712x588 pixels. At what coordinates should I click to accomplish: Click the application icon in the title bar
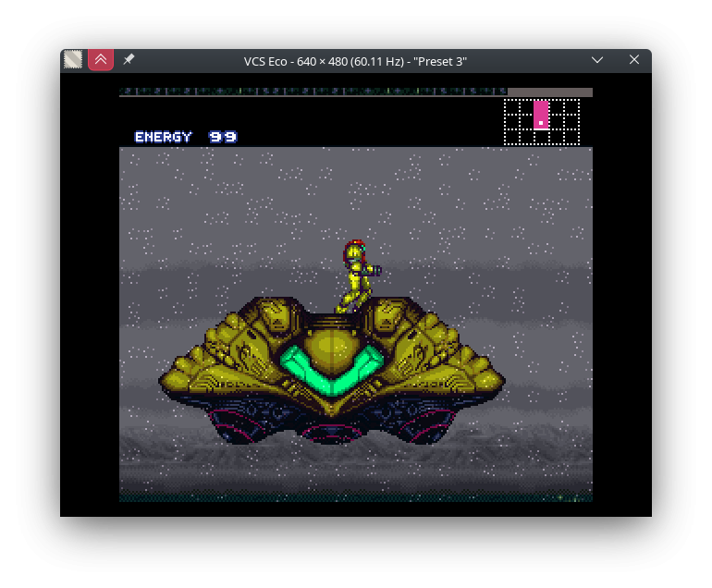tap(73, 59)
